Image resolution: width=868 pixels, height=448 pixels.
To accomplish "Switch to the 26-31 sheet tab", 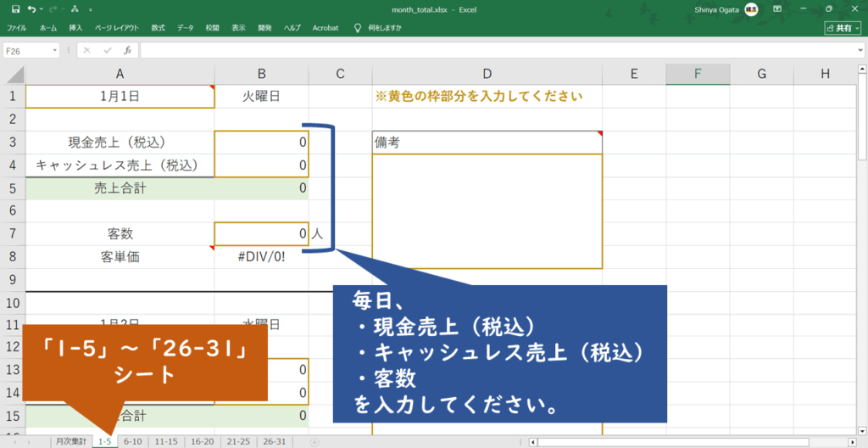I will click(275, 442).
